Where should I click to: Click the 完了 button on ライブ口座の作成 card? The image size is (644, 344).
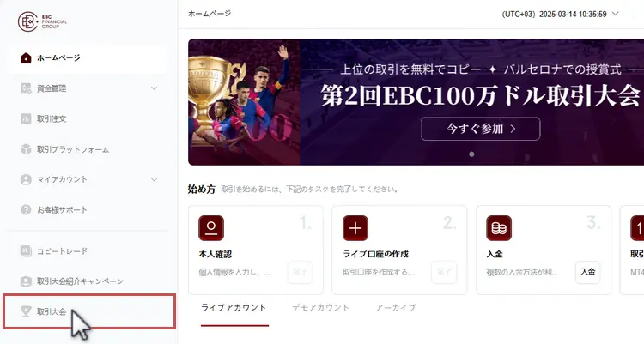[x=444, y=272]
